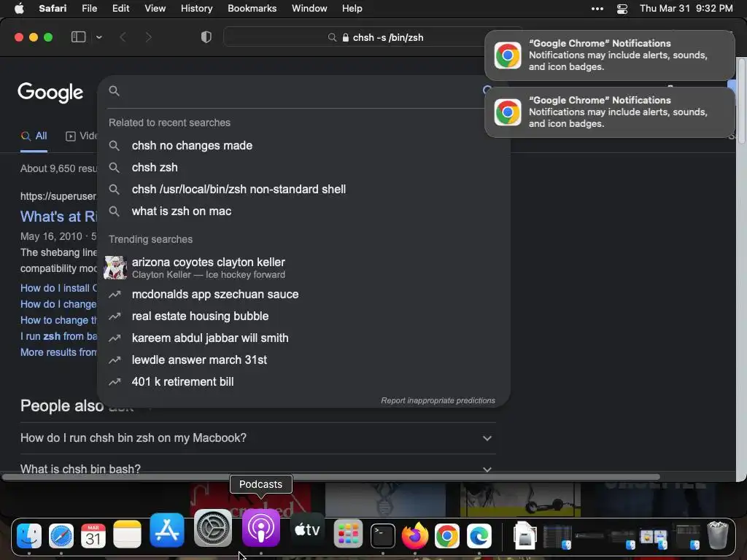Open Control Center in menu bar
The height and width of the screenshot is (560, 747).
622,9
